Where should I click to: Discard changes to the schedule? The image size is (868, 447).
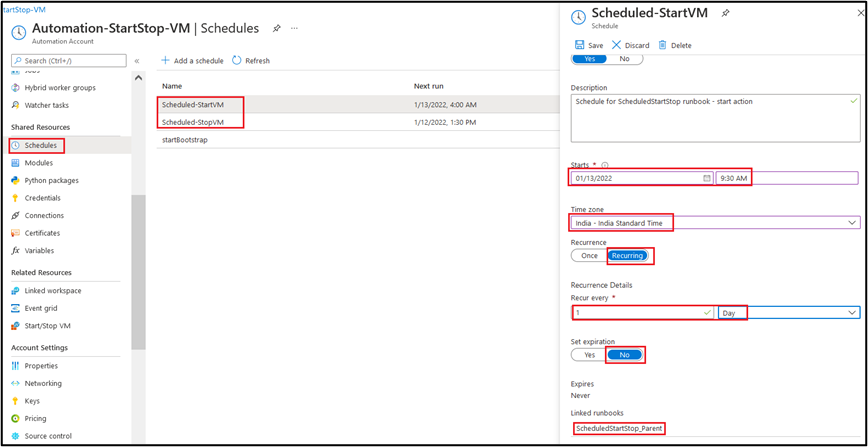click(x=630, y=45)
